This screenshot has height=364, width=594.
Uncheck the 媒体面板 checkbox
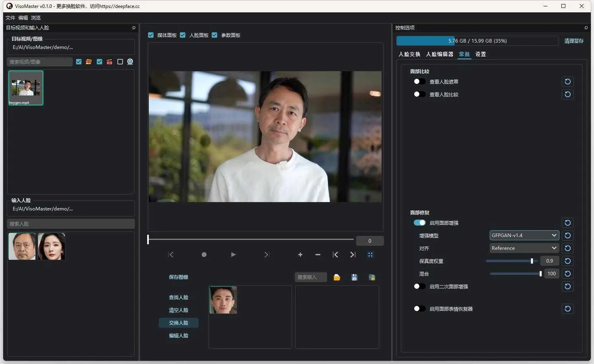click(151, 35)
